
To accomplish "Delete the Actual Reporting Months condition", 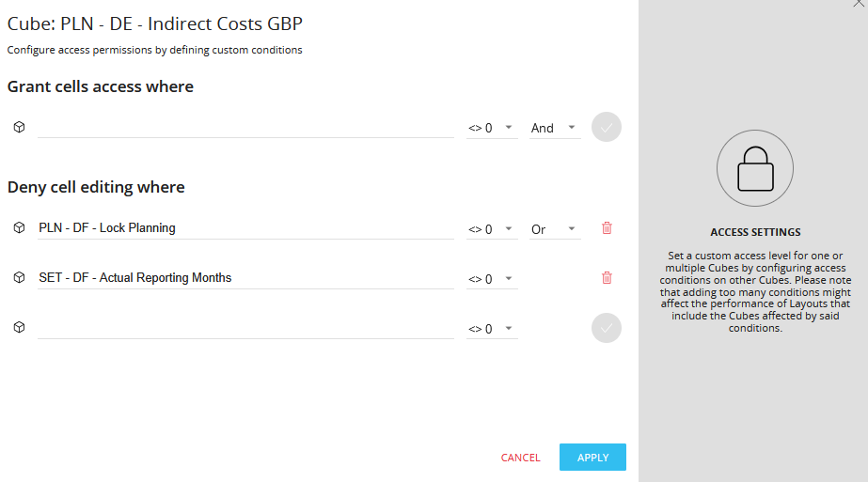I will point(607,277).
